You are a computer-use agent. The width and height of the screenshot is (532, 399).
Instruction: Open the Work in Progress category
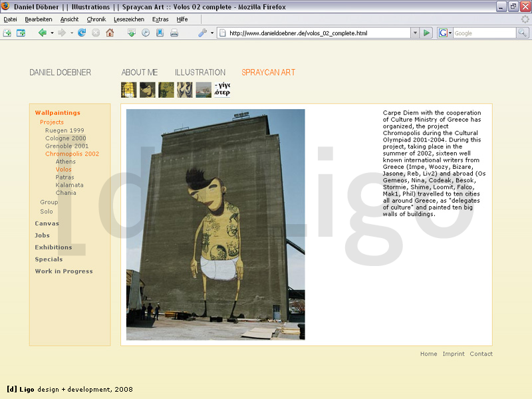tap(64, 271)
